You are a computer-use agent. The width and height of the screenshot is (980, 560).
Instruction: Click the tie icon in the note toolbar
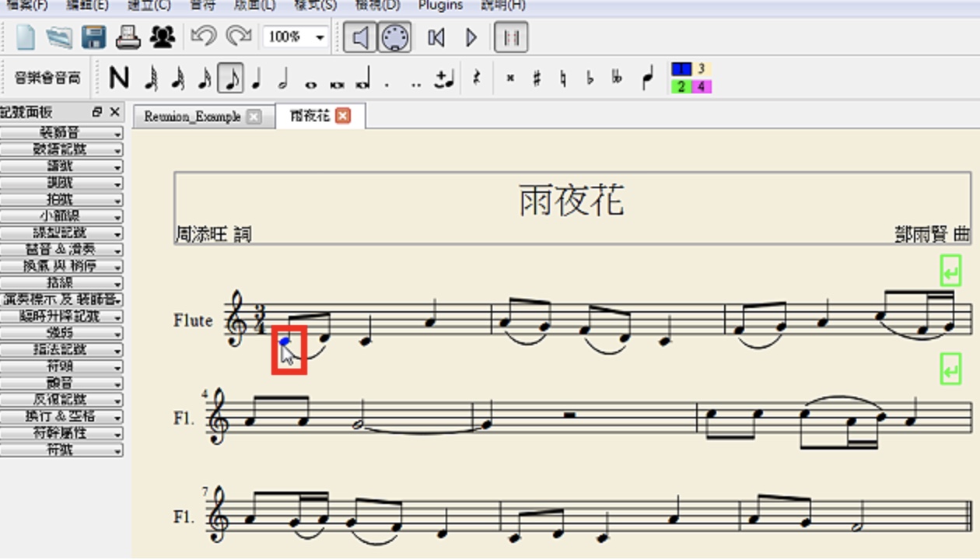point(445,78)
